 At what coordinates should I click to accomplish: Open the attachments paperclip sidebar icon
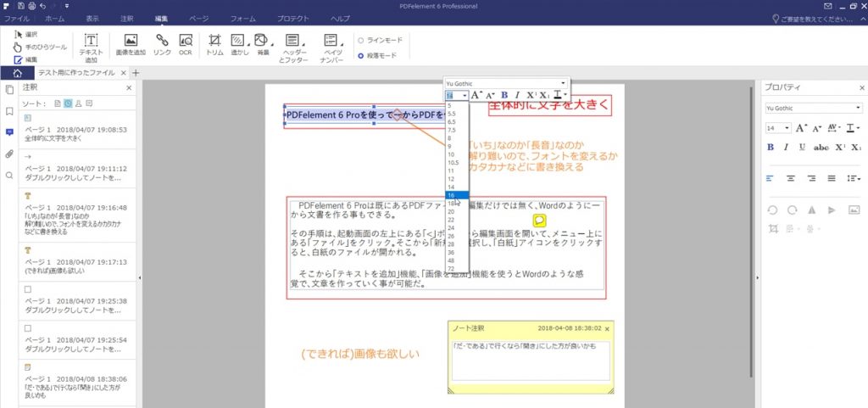tap(9, 154)
